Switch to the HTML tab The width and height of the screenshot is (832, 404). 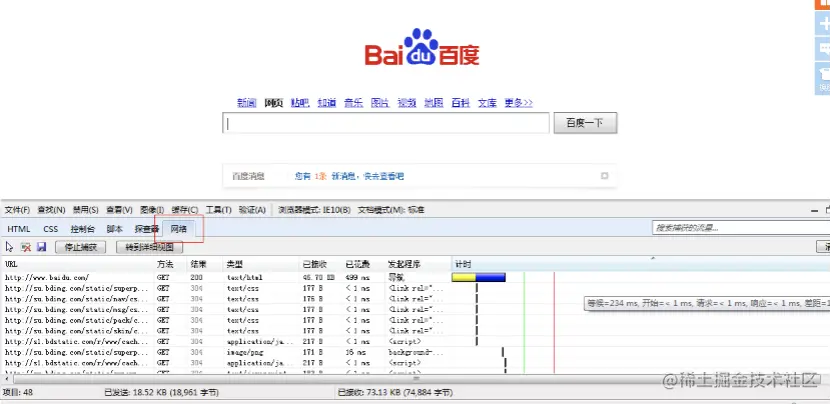[19, 229]
